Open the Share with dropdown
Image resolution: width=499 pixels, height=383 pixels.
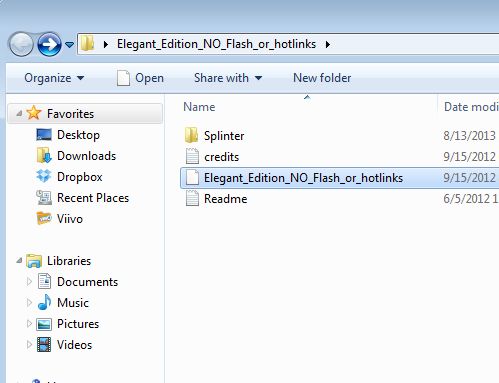(x=228, y=78)
